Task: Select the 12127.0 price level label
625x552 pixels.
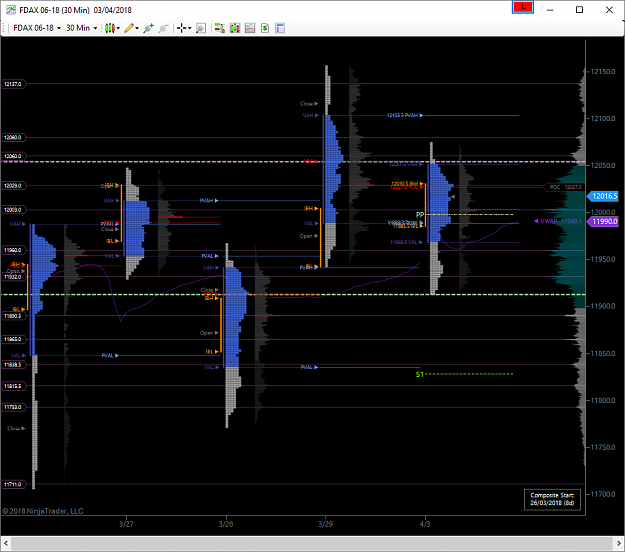Action: point(14,84)
